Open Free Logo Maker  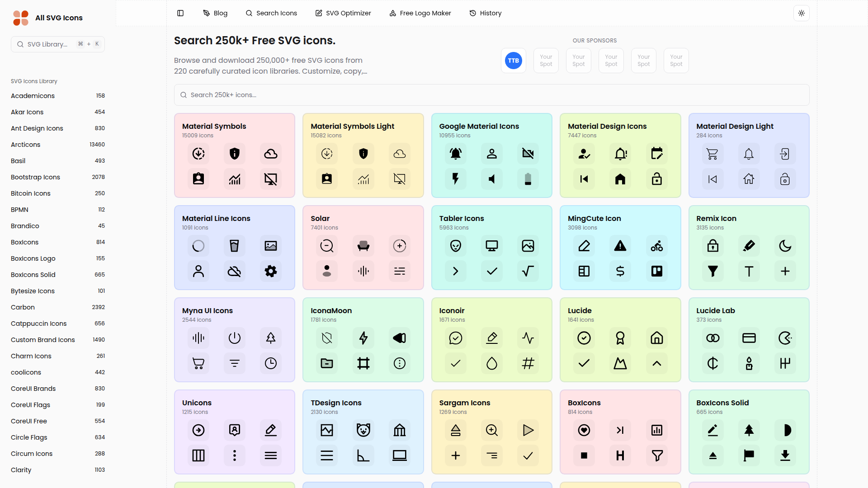(x=420, y=13)
